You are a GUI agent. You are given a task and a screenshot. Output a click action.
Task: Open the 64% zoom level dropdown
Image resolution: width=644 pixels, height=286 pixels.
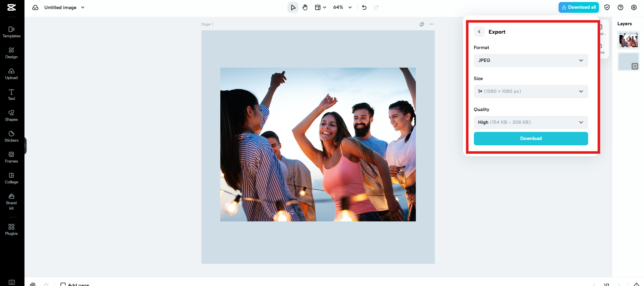click(x=342, y=7)
